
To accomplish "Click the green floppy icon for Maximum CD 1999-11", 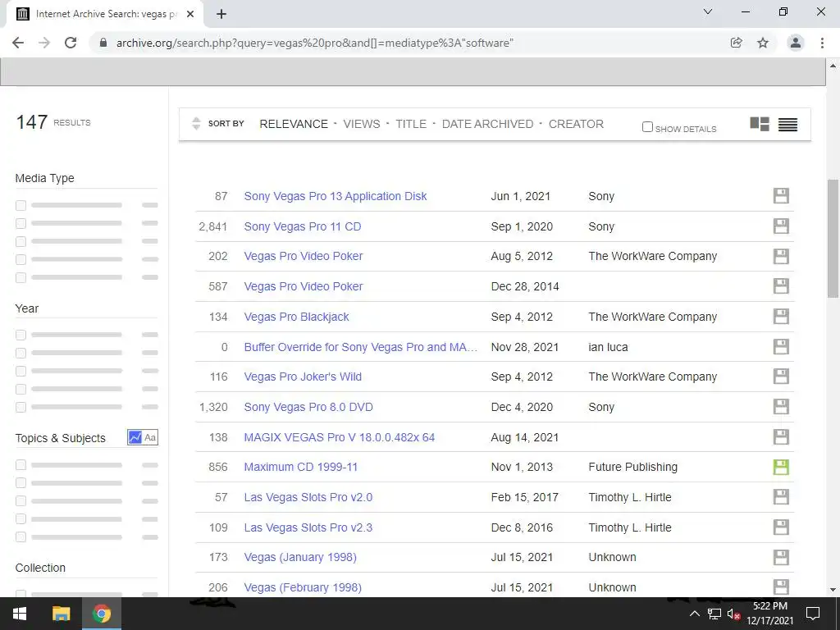I will (x=781, y=467).
